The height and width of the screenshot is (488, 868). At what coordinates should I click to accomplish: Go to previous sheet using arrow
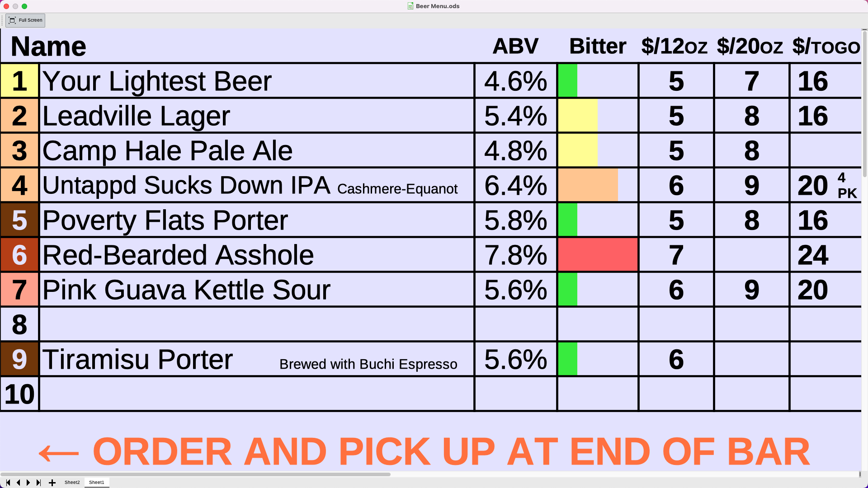point(18,483)
